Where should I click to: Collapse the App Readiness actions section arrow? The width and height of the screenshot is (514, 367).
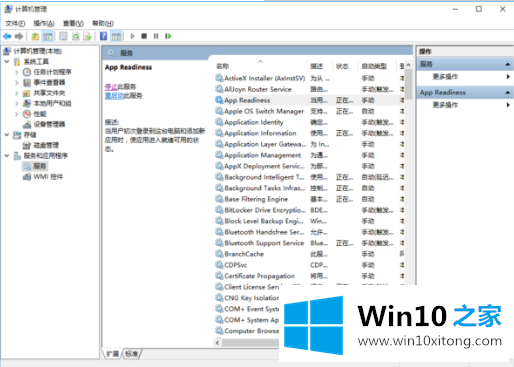click(507, 92)
